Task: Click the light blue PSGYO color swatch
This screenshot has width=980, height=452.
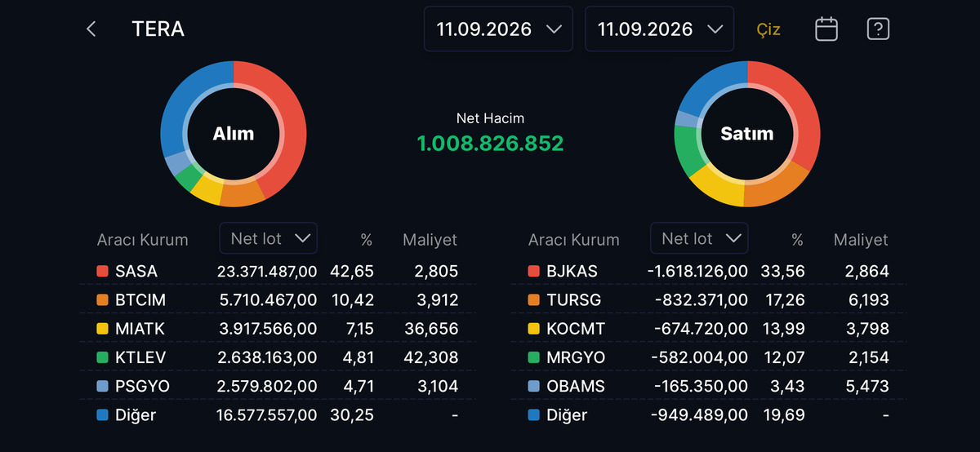Action: pyautogui.click(x=102, y=386)
